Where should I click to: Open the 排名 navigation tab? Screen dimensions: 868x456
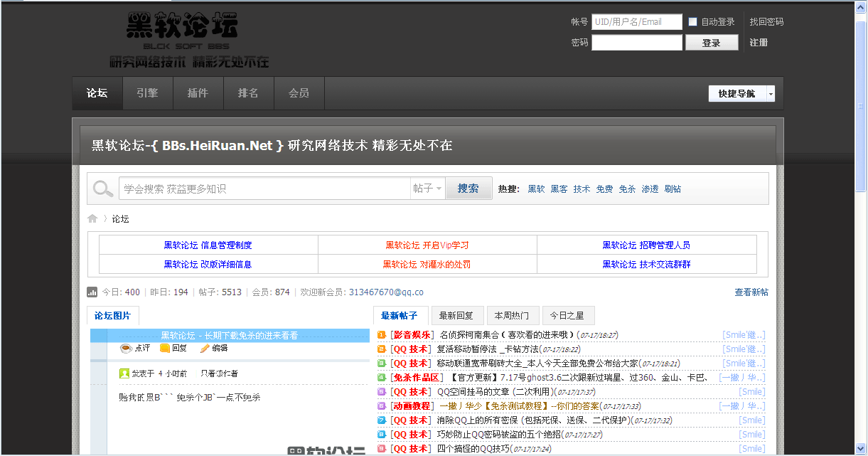[248, 93]
